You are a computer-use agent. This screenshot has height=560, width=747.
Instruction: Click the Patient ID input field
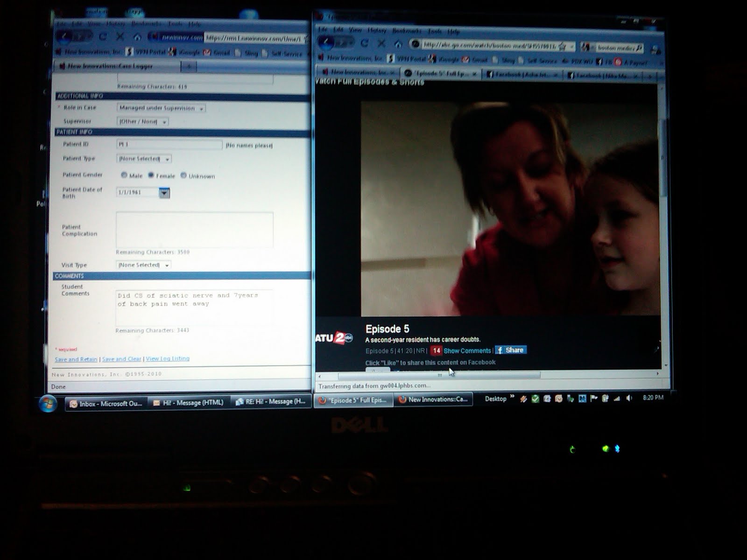pos(169,145)
